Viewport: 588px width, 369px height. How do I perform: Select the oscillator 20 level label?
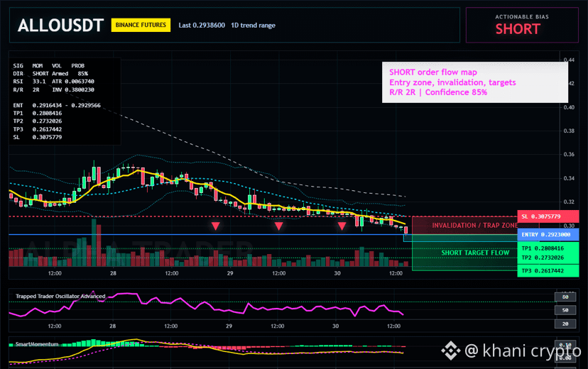pyautogui.click(x=565, y=324)
